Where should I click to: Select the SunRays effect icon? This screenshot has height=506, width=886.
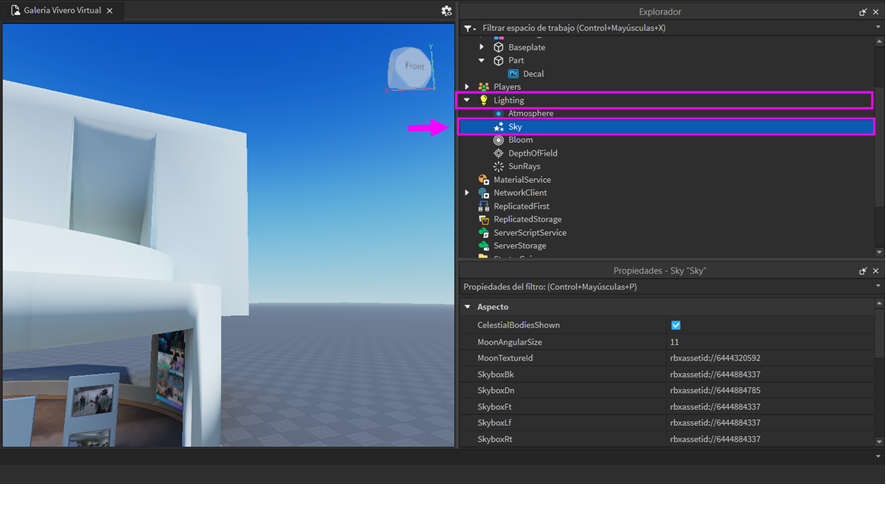(498, 167)
